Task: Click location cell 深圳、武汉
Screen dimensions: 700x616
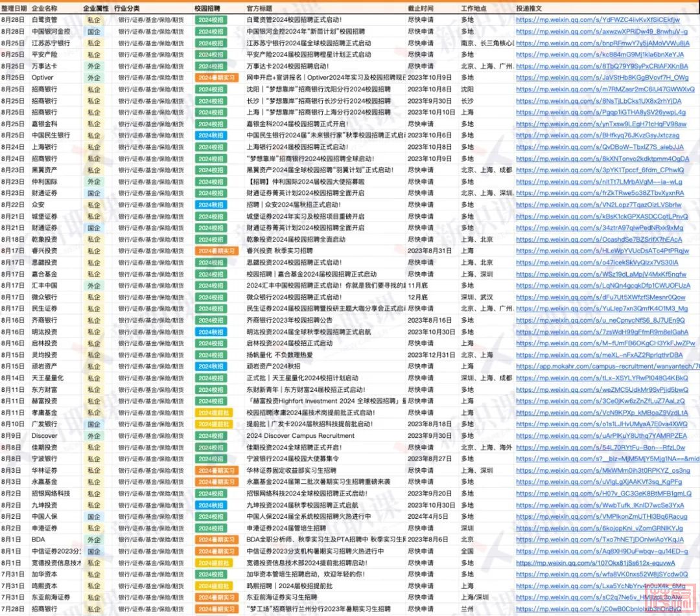Action: tap(477, 297)
